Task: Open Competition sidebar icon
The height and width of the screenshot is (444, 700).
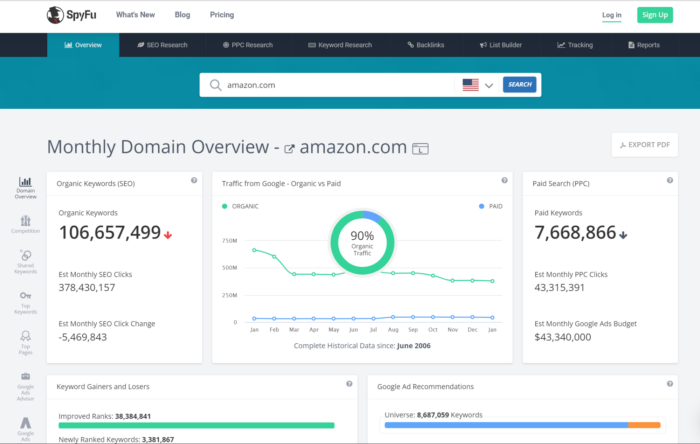Action: (x=25, y=225)
